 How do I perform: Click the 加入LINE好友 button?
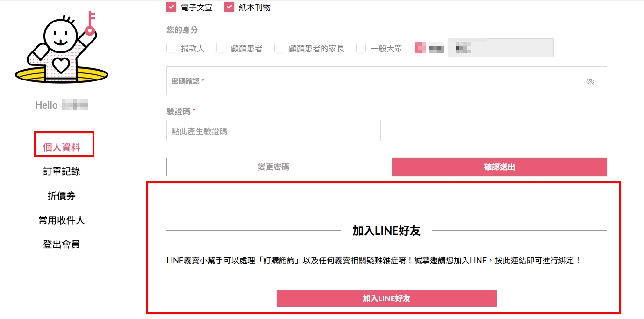click(x=386, y=298)
